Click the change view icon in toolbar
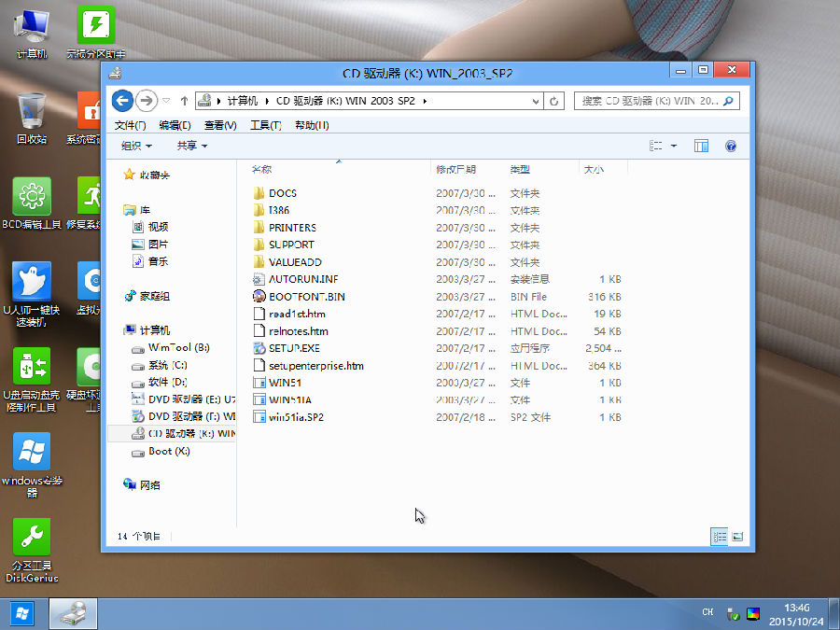This screenshot has width=840, height=630. coord(656,146)
